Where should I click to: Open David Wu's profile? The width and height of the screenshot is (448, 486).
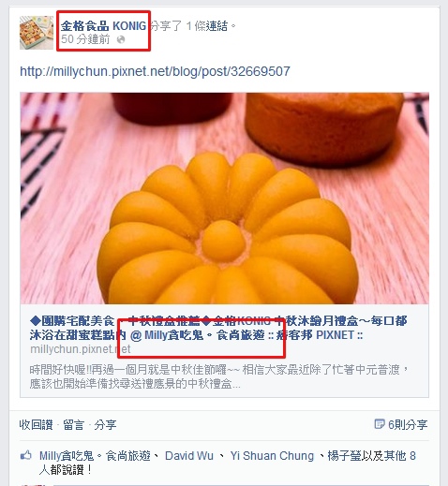pos(189,456)
